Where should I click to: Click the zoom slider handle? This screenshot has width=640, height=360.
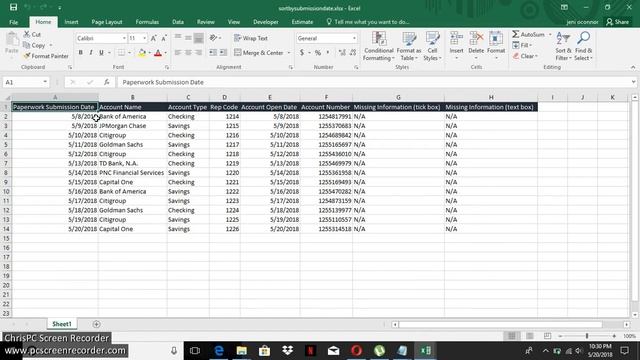point(587,336)
